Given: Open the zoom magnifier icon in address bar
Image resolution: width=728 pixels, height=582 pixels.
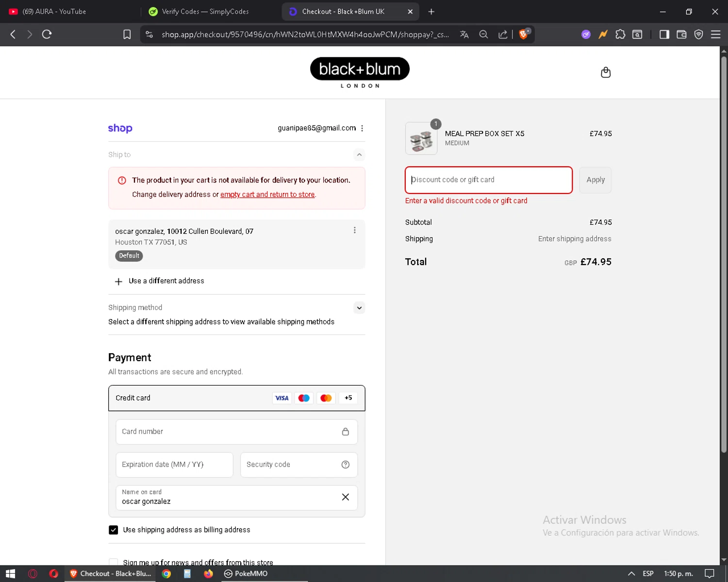Looking at the screenshot, I should click(x=483, y=34).
